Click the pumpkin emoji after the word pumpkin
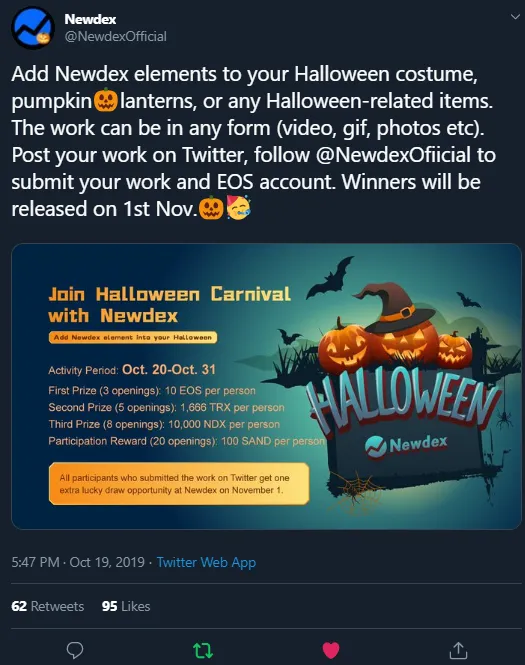This screenshot has height=665, width=525. click(x=105, y=101)
